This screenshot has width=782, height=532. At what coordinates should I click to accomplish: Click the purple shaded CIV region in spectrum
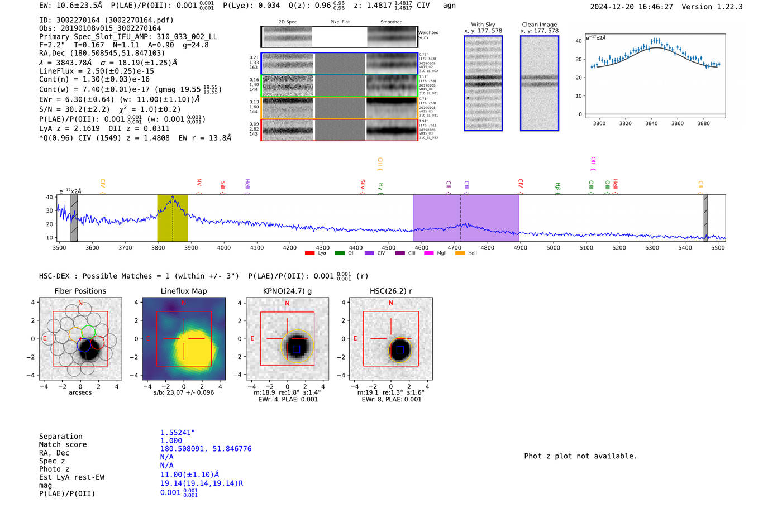466,218
